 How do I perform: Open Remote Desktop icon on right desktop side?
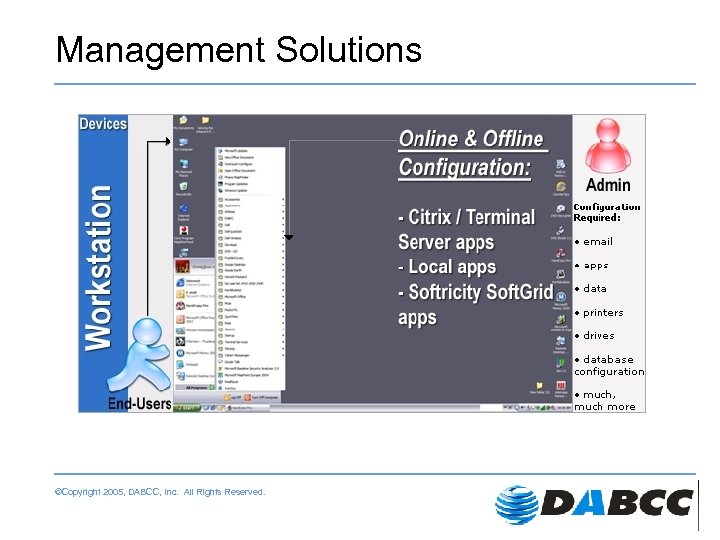click(x=561, y=343)
